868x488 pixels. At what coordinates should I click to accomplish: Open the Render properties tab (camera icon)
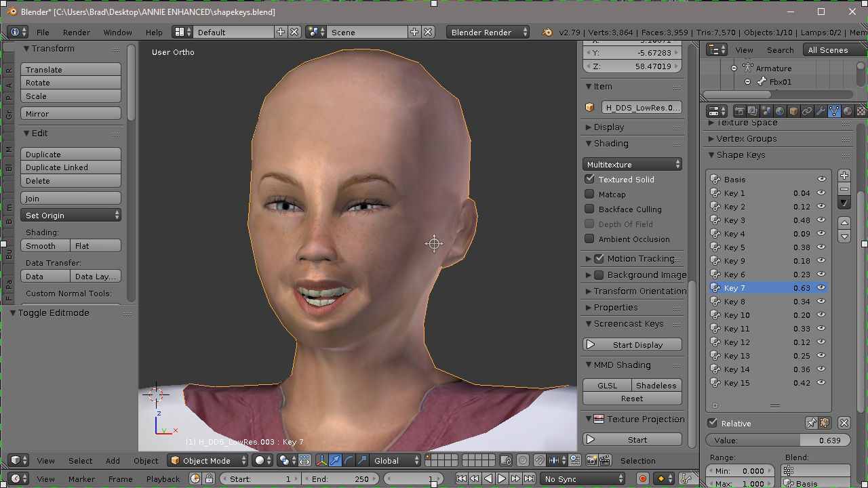coord(740,111)
